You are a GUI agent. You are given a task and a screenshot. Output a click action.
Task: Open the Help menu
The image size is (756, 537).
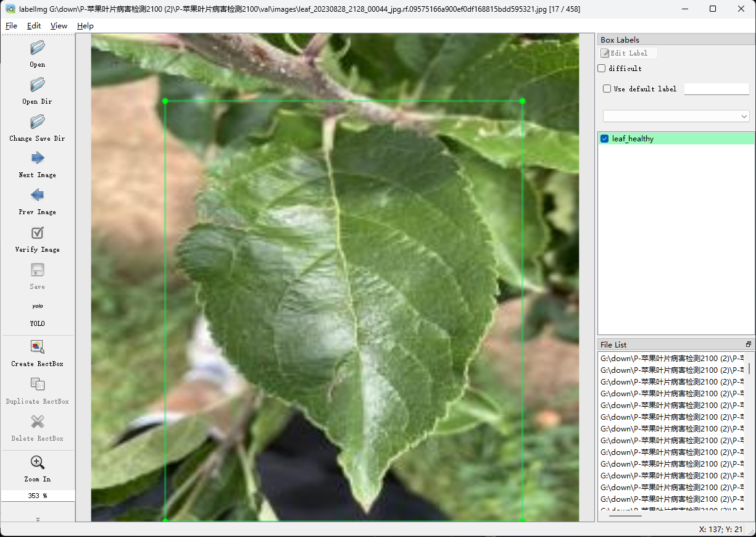coord(85,26)
